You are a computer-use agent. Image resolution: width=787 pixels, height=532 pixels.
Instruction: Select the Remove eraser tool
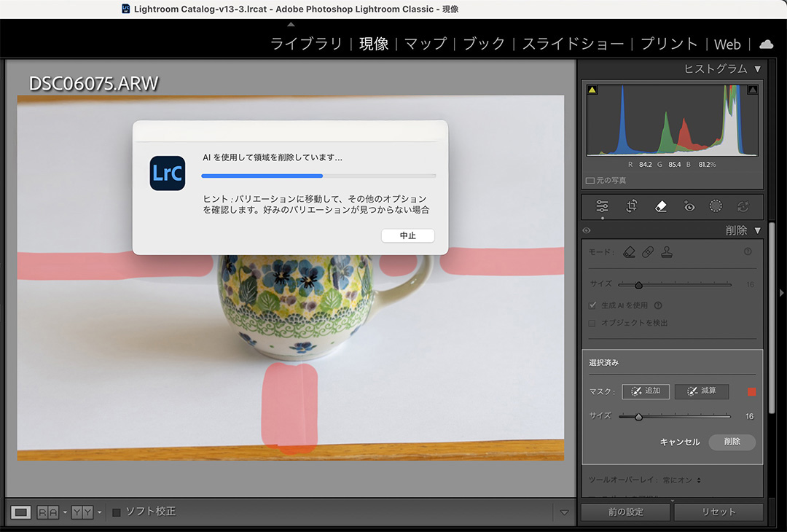coord(660,206)
